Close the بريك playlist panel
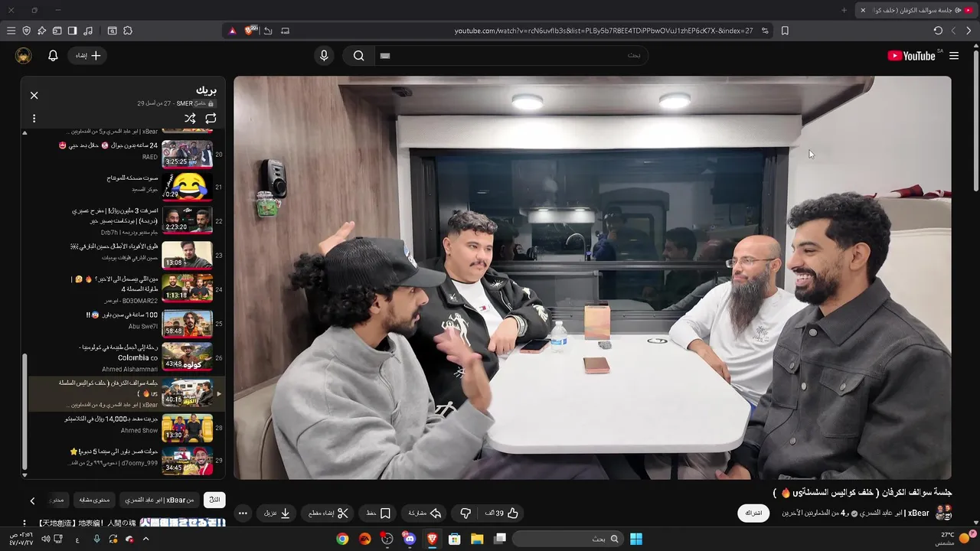The width and height of the screenshot is (980, 551). point(34,96)
